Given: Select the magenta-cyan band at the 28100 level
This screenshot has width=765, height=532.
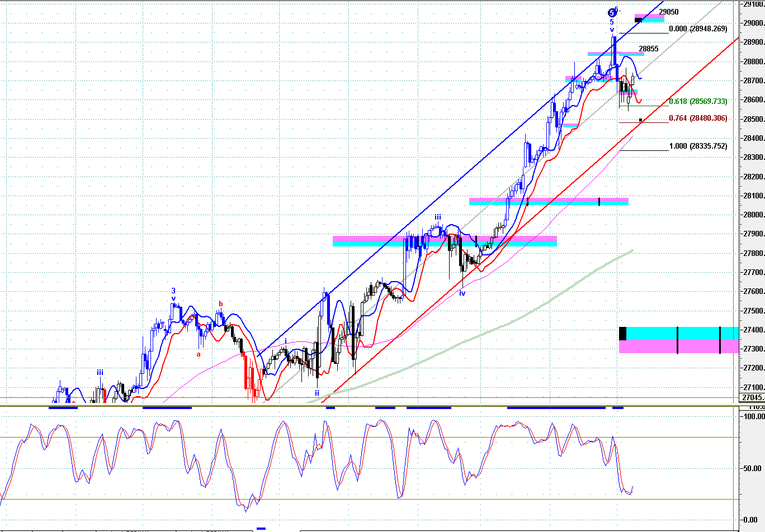Looking at the screenshot, I should coord(549,201).
